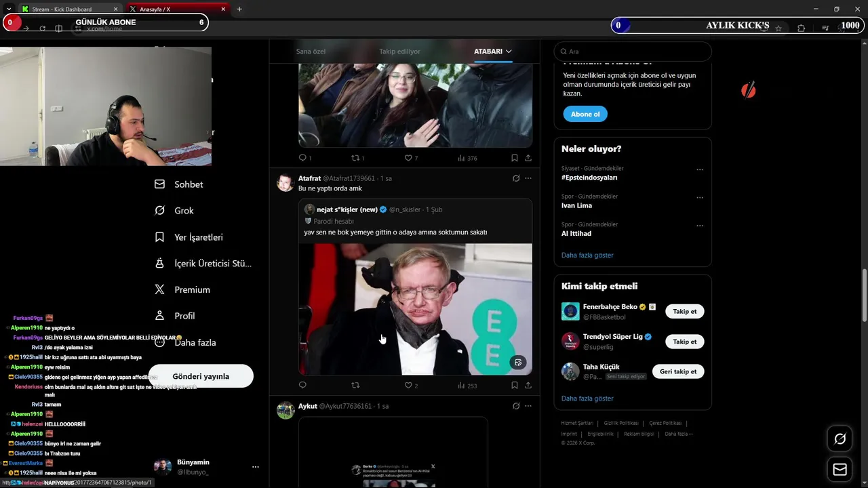Close the Stream - Kick Dashboard tab

tap(115, 9)
